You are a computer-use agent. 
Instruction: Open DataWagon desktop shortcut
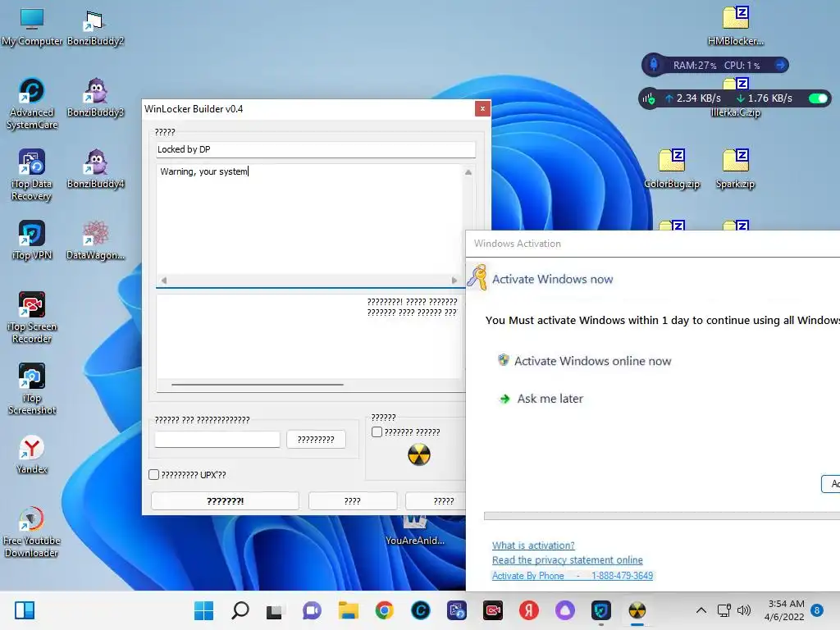pyautogui.click(x=95, y=240)
